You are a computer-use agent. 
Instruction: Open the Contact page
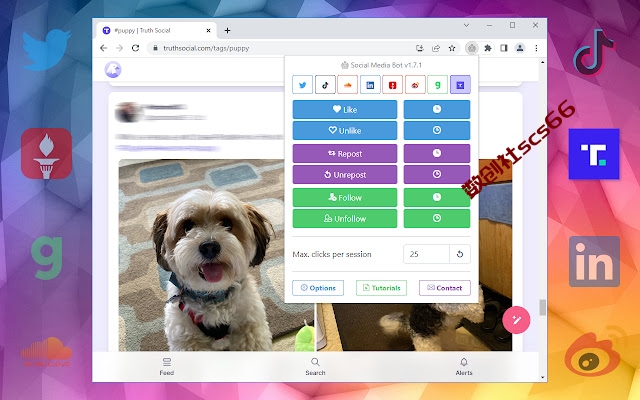[x=445, y=288]
